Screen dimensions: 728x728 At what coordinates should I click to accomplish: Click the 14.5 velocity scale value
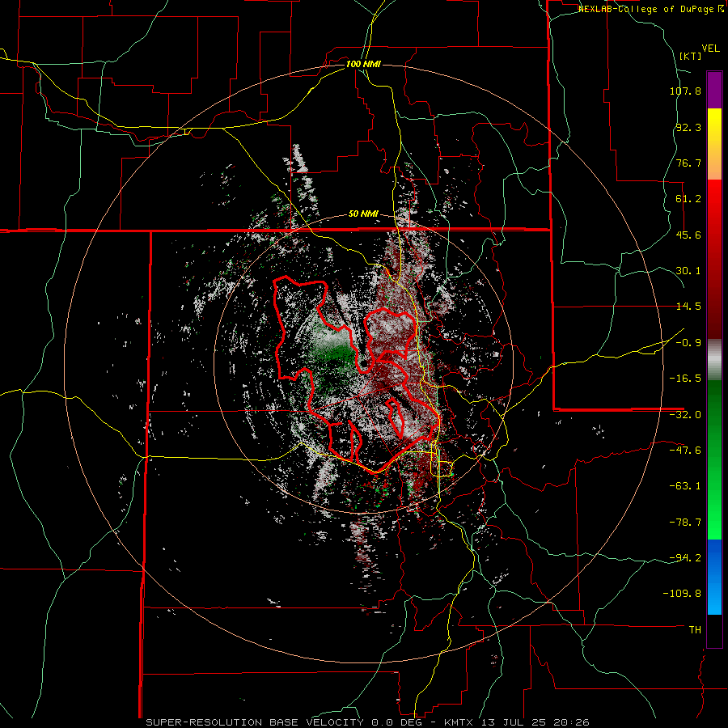[688, 307]
